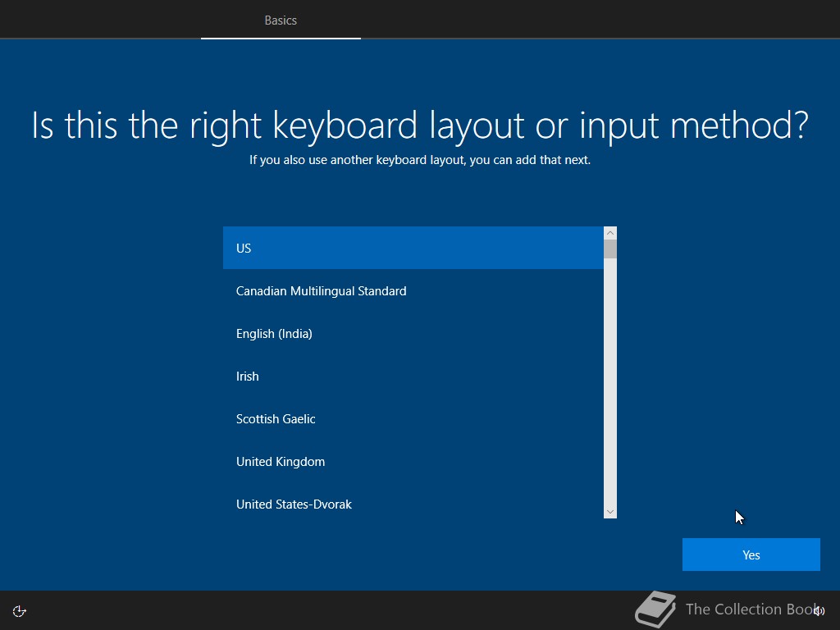This screenshot has height=630, width=840.
Task: Open the Ease of Access icon
Action: (x=20, y=611)
